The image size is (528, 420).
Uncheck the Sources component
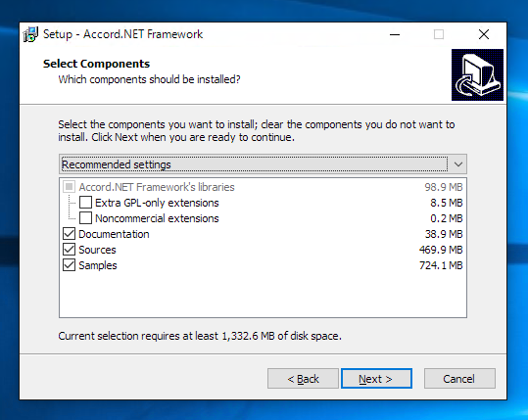coord(69,250)
